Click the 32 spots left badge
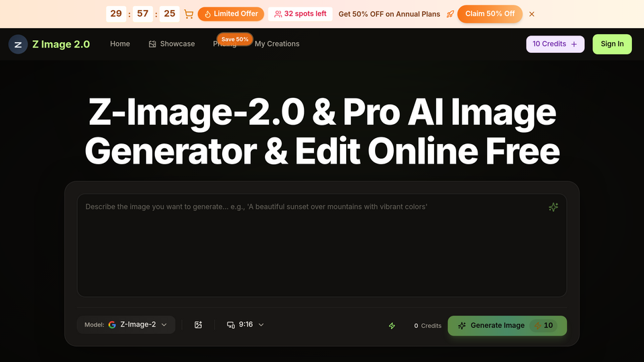The image size is (644, 362). [301, 14]
